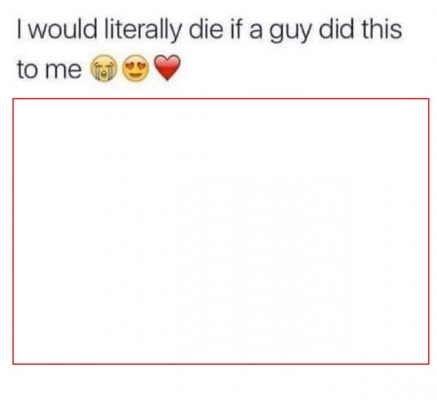
Task: Select the word "literally" in the caption
Action: pos(143,30)
